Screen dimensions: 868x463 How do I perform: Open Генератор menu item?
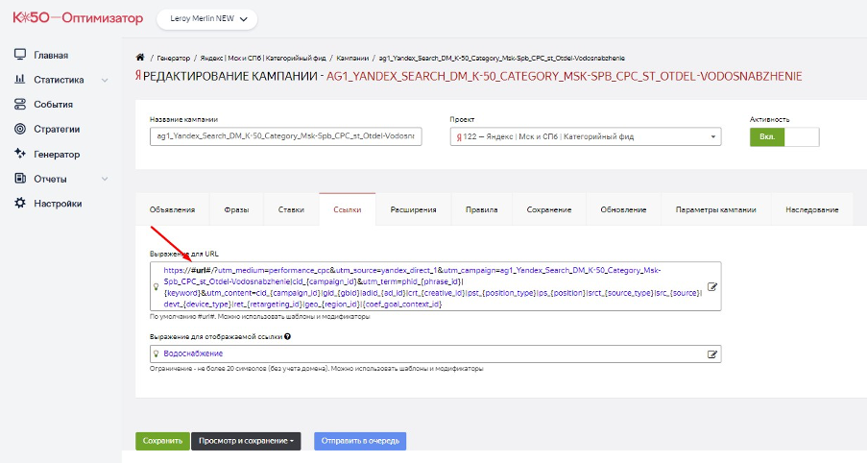[57, 154]
